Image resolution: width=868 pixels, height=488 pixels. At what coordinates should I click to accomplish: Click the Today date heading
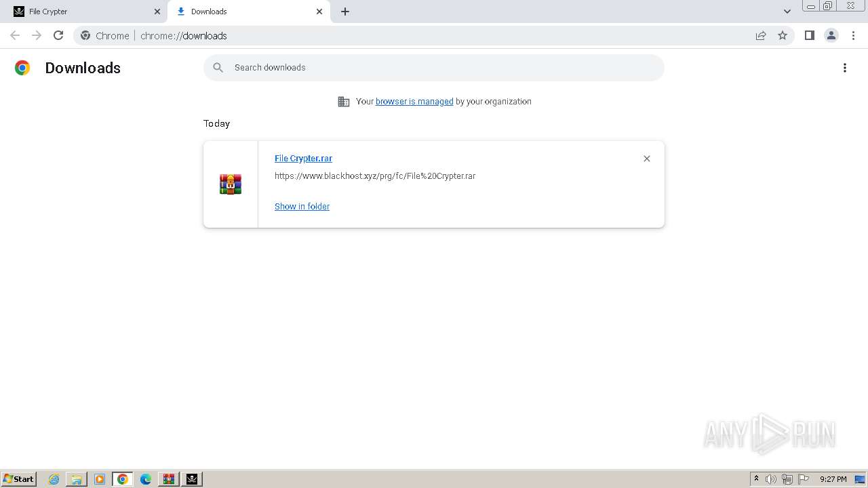point(216,123)
